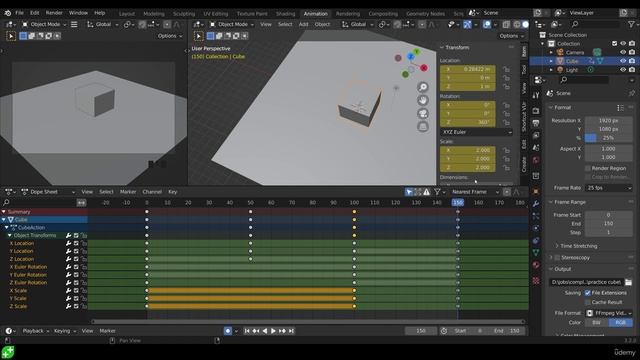The width and height of the screenshot is (640, 360).
Task: Open Dope Sheet mode dropdown
Action: 48,192
